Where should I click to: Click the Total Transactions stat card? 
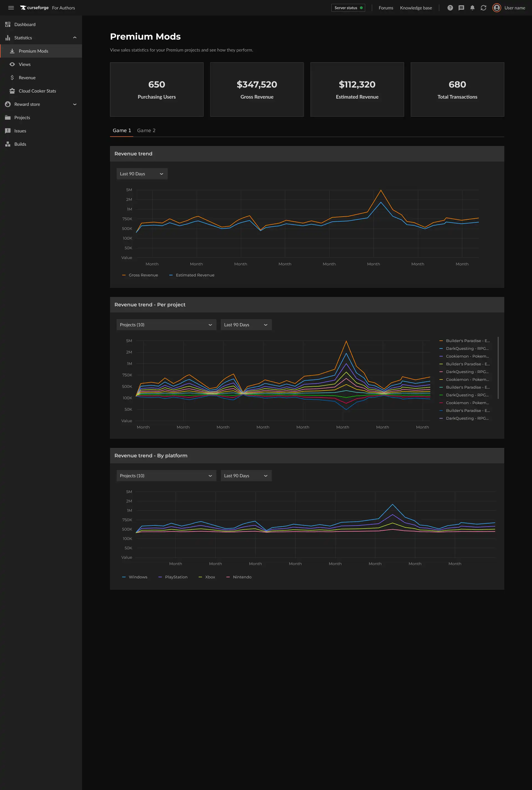[x=457, y=89]
